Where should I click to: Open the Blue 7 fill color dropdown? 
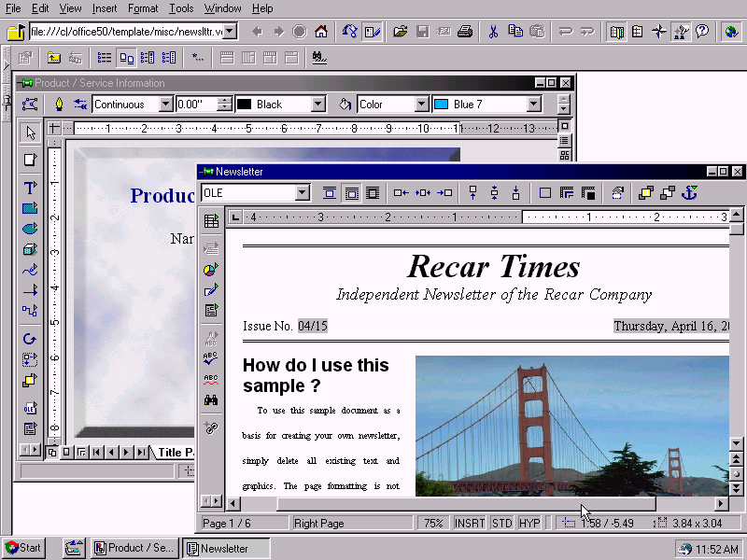(x=533, y=105)
